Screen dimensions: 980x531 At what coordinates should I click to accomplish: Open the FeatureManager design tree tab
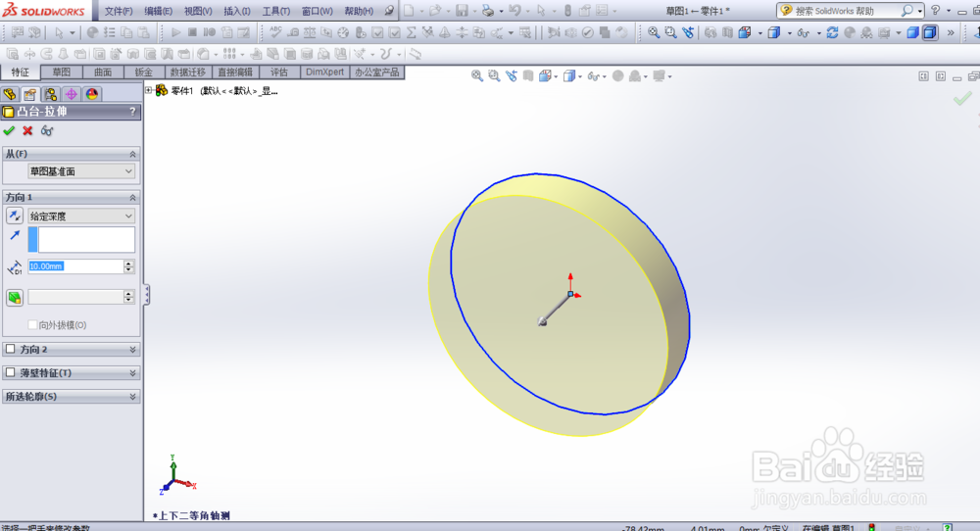10,94
